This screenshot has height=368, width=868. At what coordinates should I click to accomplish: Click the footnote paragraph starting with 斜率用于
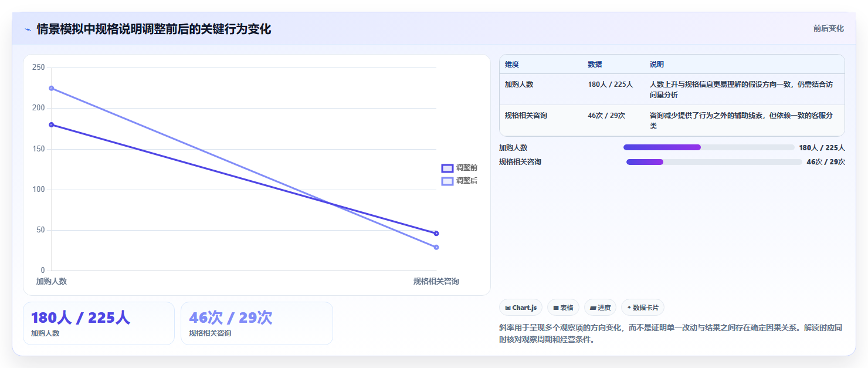[671, 333]
